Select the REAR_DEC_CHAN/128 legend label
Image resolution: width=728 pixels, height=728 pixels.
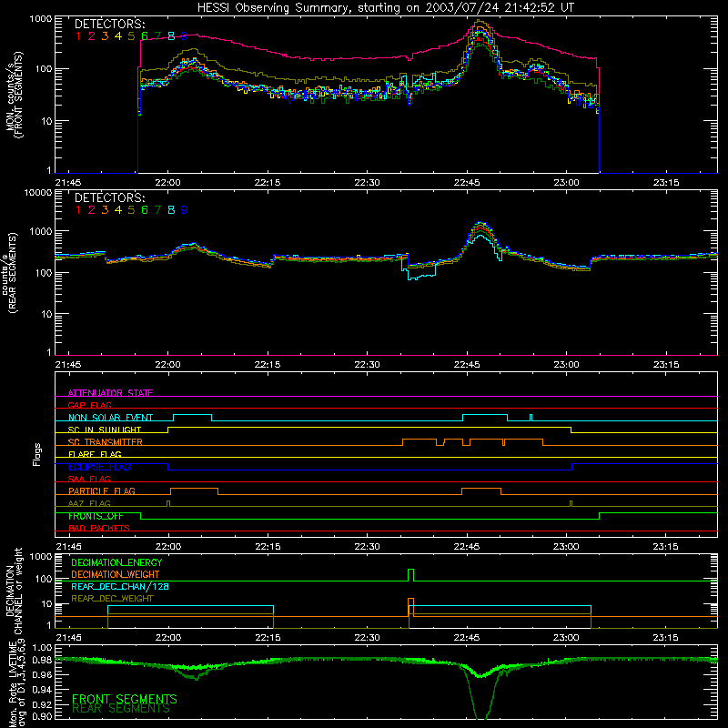(120, 586)
